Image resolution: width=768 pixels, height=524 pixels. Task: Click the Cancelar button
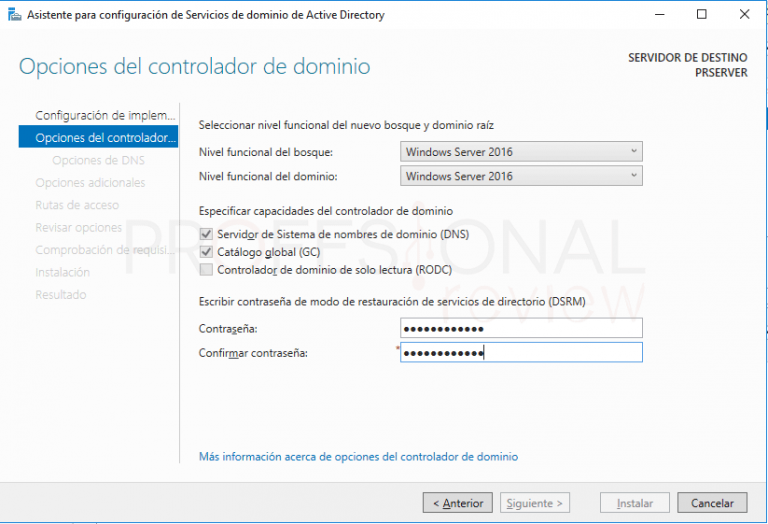[x=712, y=503]
